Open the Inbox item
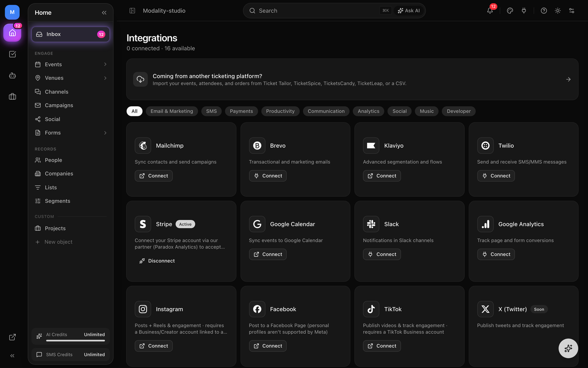This screenshot has height=368, width=588. click(71, 34)
